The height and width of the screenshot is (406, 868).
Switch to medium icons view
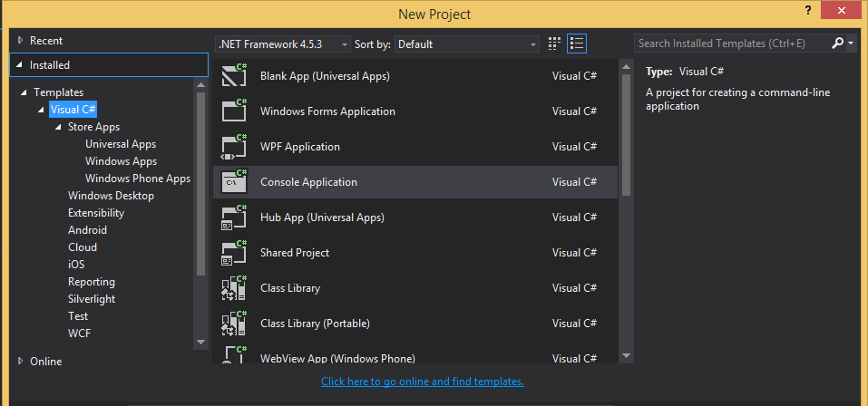pyautogui.click(x=554, y=43)
